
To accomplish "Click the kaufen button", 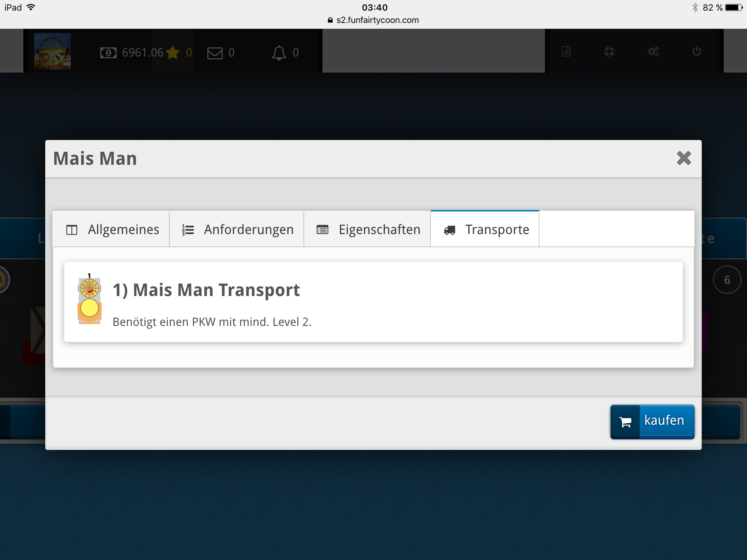I will point(652,422).
